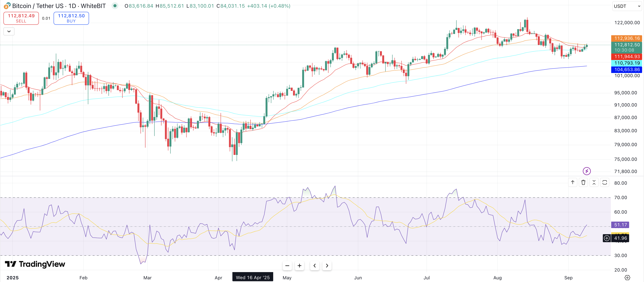This screenshot has height=282, width=644.
Task: Click the TradingView logo
Action: click(x=35, y=264)
